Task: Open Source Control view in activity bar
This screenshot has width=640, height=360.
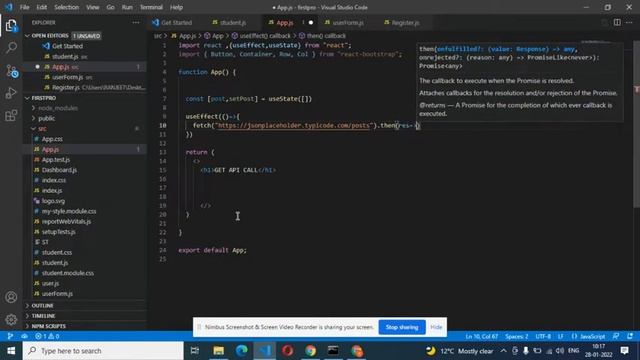Action: tap(11, 71)
